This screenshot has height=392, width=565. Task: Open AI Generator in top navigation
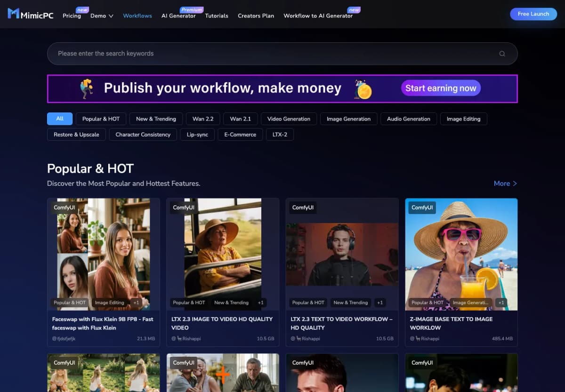pyautogui.click(x=178, y=16)
